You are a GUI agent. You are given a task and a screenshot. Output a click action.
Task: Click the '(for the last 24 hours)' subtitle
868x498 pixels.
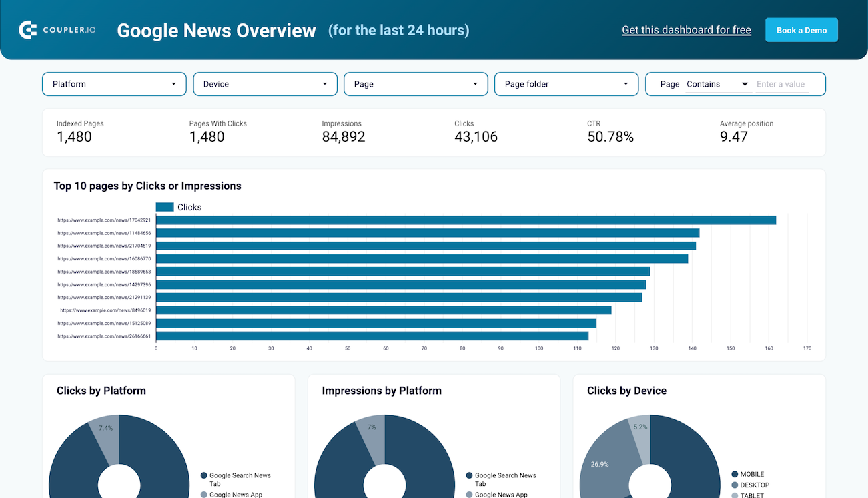[x=398, y=31]
